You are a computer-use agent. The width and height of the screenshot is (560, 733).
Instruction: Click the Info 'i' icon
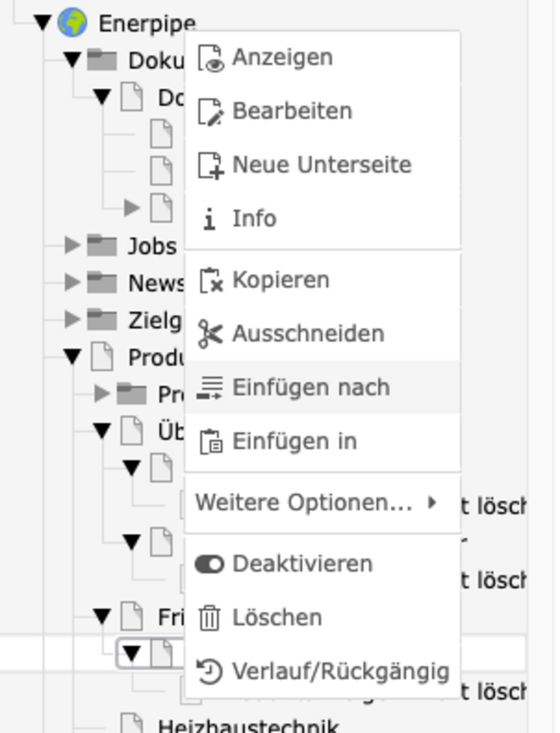point(209,219)
